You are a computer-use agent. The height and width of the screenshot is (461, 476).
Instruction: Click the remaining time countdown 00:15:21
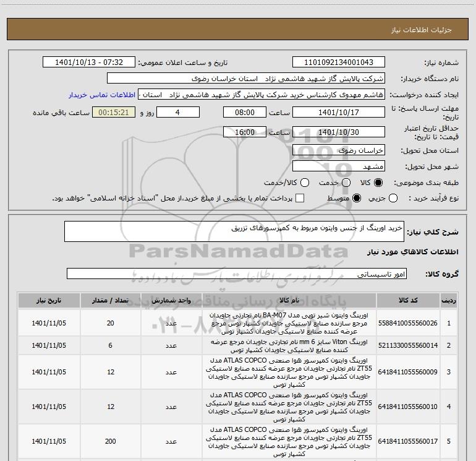(x=113, y=113)
